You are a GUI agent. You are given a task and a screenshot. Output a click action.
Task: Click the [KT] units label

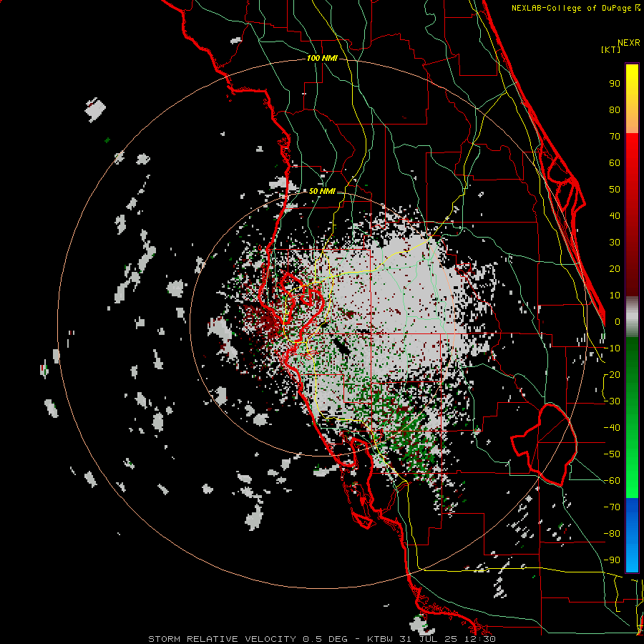point(611,49)
